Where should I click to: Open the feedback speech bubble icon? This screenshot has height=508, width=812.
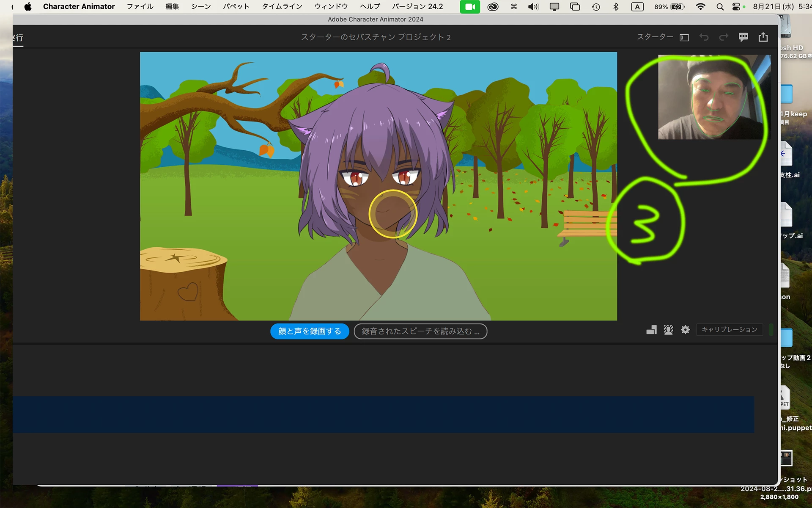coord(743,37)
